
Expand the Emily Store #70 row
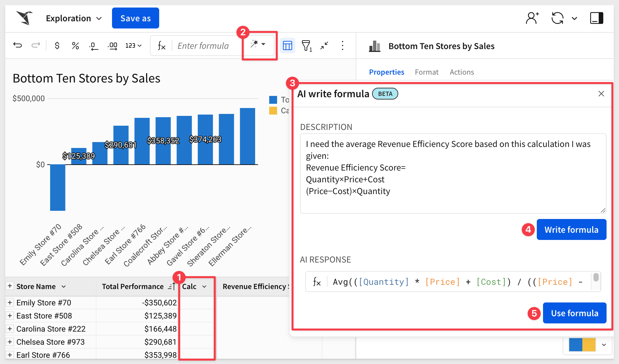[10, 302]
